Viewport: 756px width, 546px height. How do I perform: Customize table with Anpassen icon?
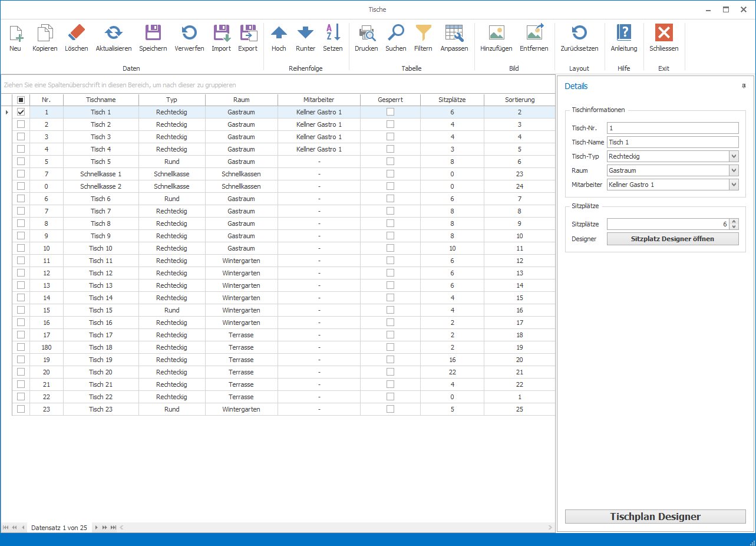pos(454,34)
